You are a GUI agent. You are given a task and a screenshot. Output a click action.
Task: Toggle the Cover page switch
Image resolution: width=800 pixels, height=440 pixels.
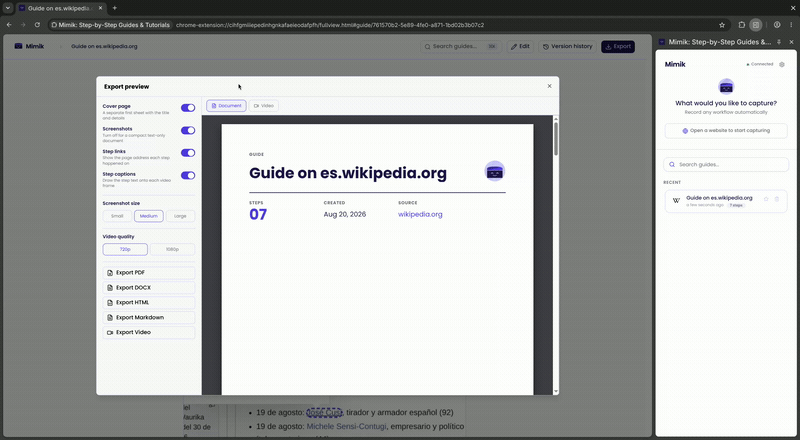[188, 108]
